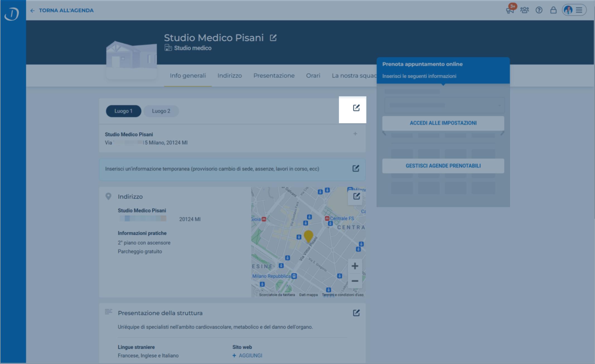Edit the Presentazione della struttura section
The width and height of the screenshot is (595, 364).
[356, 313]
